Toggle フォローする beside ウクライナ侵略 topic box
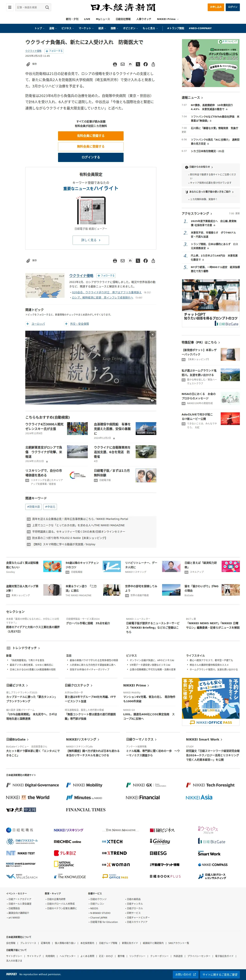246x980 pixels. point(106,275)
